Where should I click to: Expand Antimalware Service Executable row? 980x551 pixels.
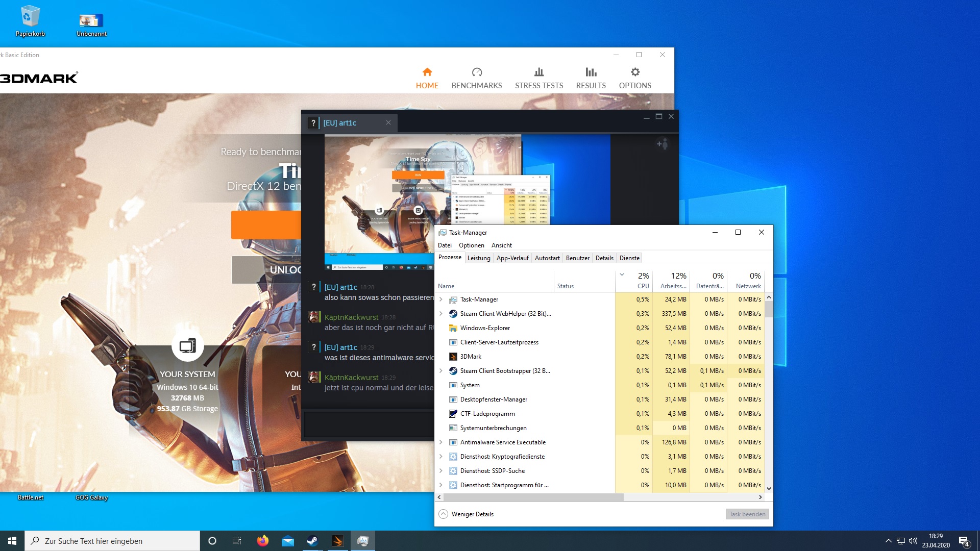[441, 442]
